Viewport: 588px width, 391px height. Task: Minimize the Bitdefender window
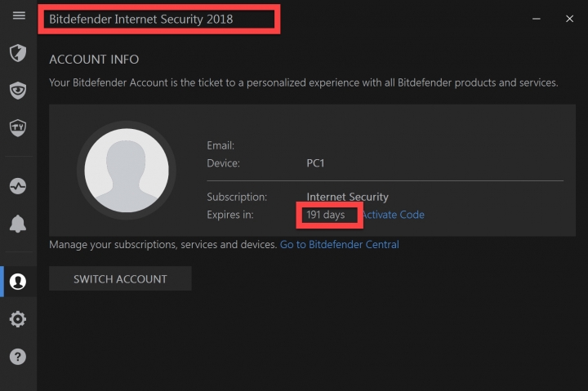537,19
